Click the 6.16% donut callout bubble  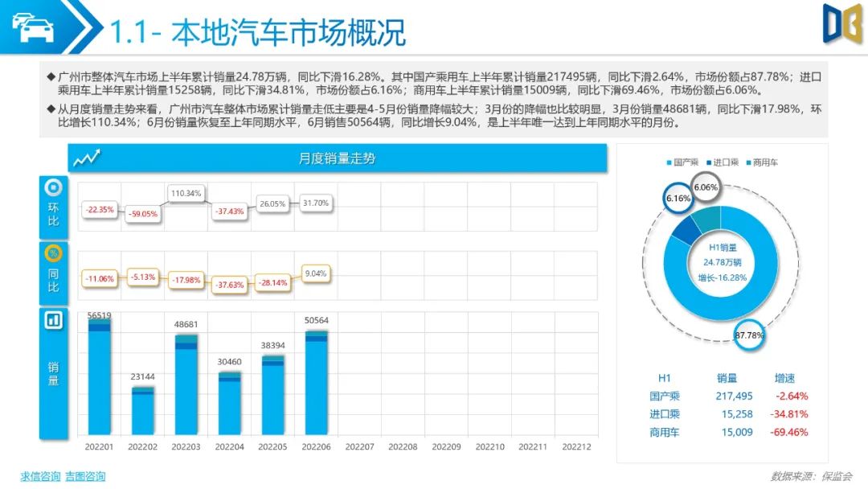678,199
